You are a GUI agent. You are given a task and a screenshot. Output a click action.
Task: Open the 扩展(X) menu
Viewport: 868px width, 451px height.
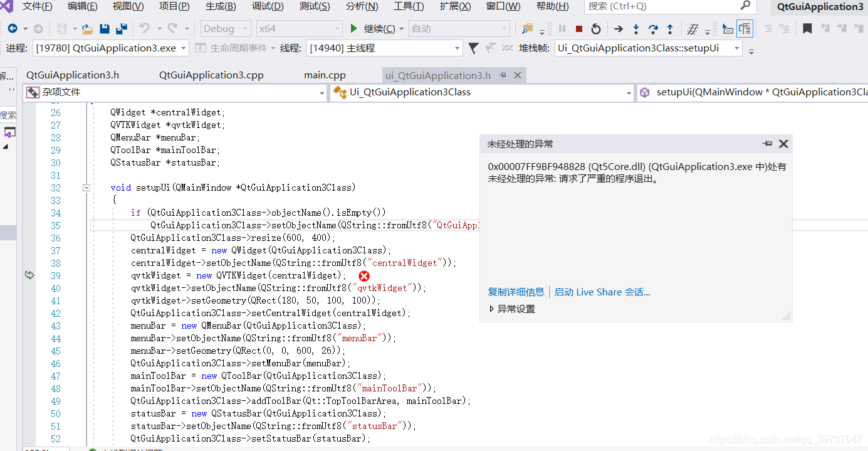(456, 6)
